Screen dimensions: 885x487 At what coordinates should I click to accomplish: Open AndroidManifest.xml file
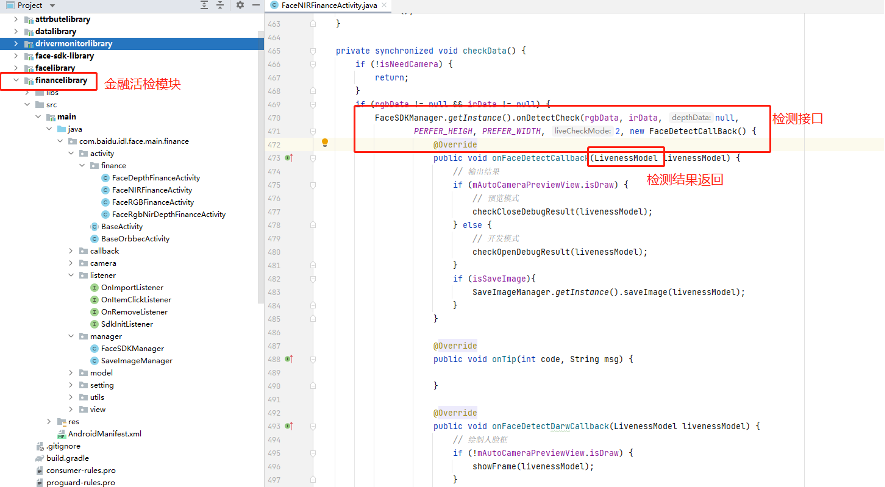(x=104, y=434)
